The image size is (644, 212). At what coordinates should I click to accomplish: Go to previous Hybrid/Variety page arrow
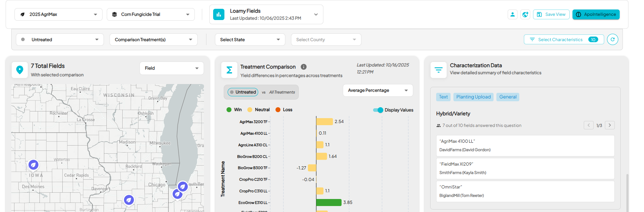(x=589, y=125)
